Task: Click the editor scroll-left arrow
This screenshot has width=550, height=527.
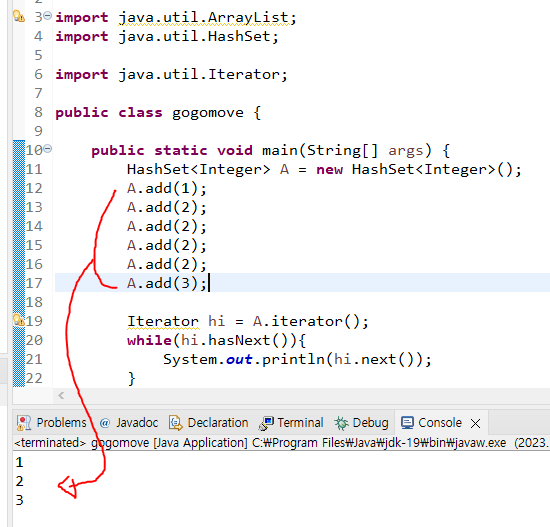Action: 61,396
